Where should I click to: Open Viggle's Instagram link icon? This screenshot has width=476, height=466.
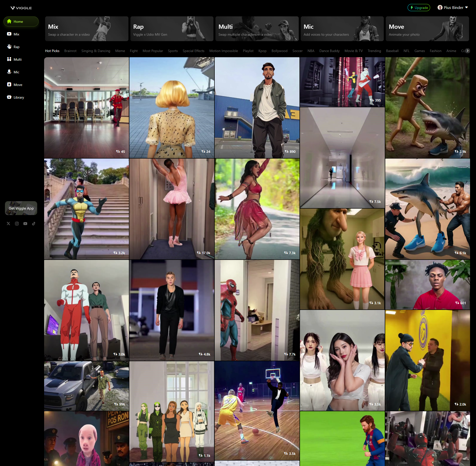click(x=17, y=223)
